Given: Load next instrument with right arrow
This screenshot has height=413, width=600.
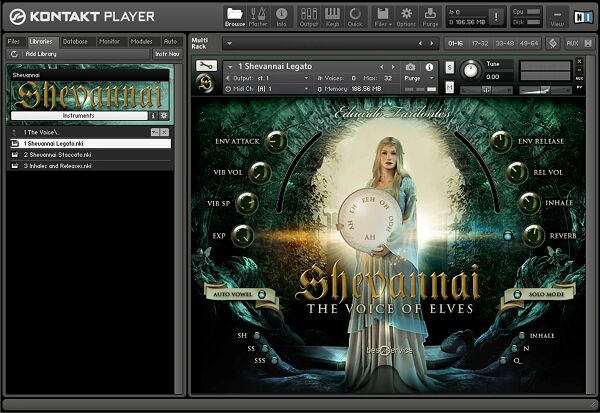Looking at the screenshot, I should [393, 67].
